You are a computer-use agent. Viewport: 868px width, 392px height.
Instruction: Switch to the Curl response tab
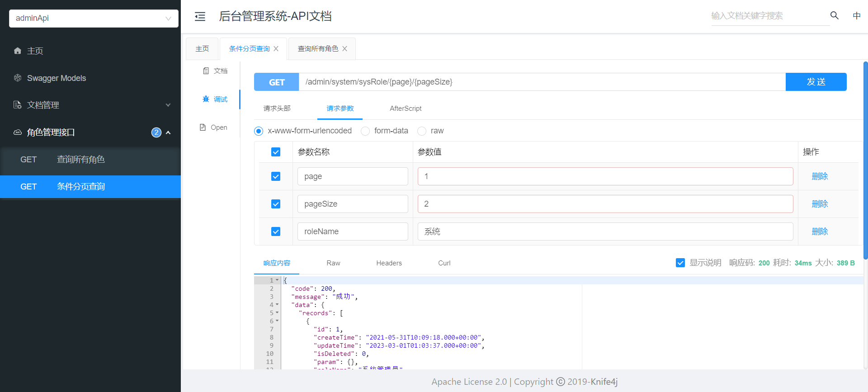pyautogui.click(x=444, y=263)
